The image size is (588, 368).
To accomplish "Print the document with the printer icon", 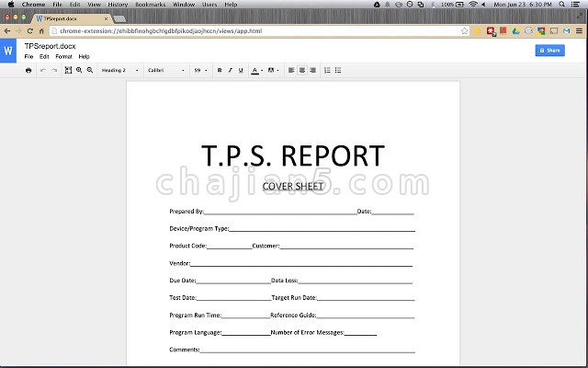I will click(x=28, y=70).
